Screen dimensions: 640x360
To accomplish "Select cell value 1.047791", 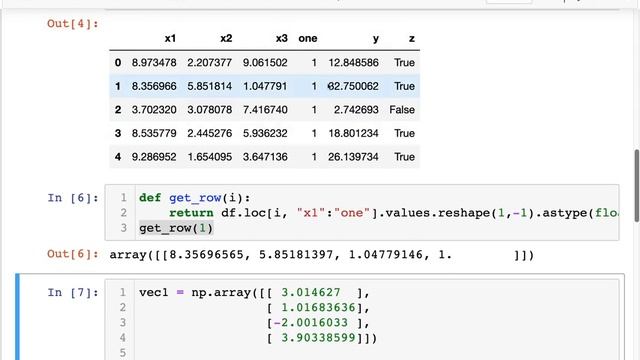I will 265,86.
